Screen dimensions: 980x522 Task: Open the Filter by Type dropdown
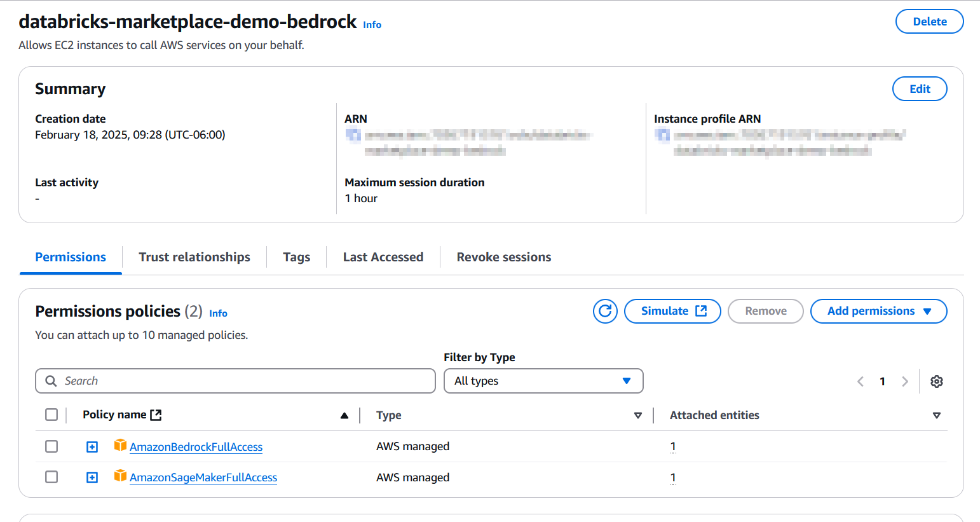pyautogui.click(x=543, y=381)
